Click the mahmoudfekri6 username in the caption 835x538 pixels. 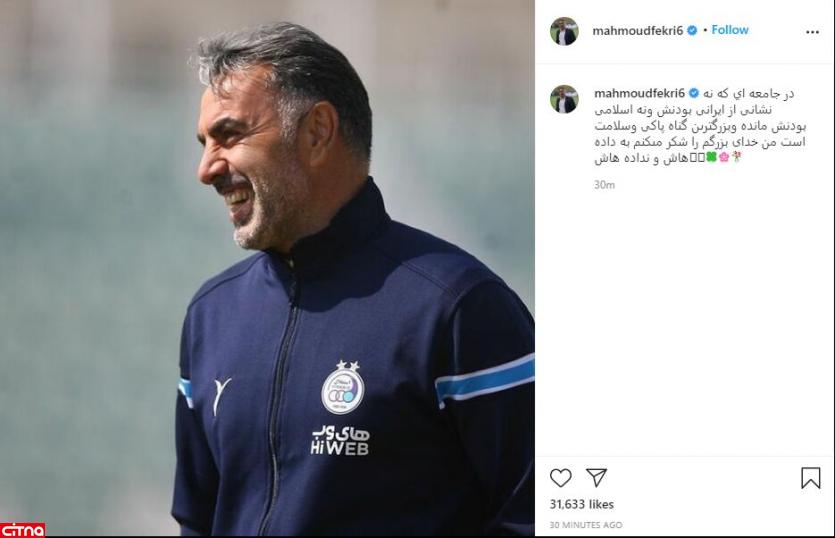tap(640, 93)
